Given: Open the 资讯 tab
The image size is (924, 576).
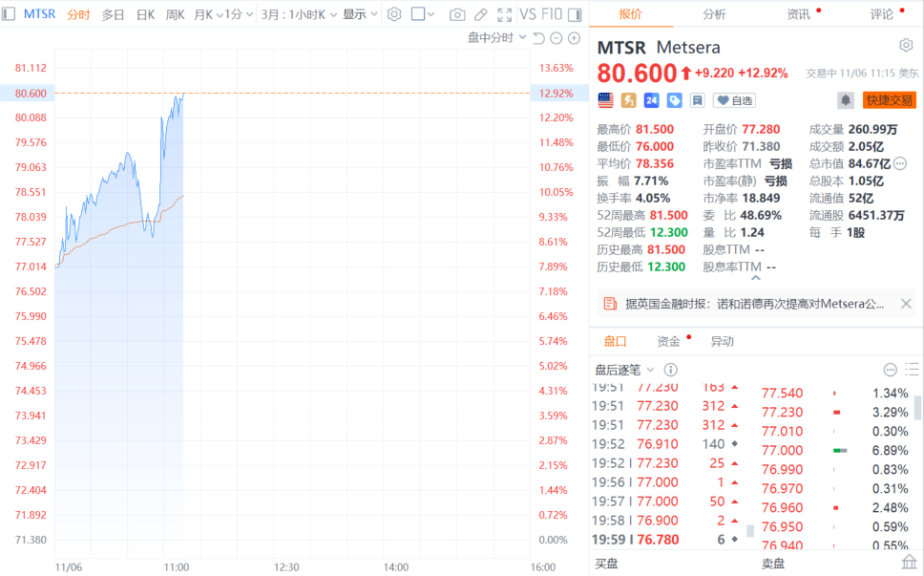Looking at the screenshot, I should click(x=799, y=14).
